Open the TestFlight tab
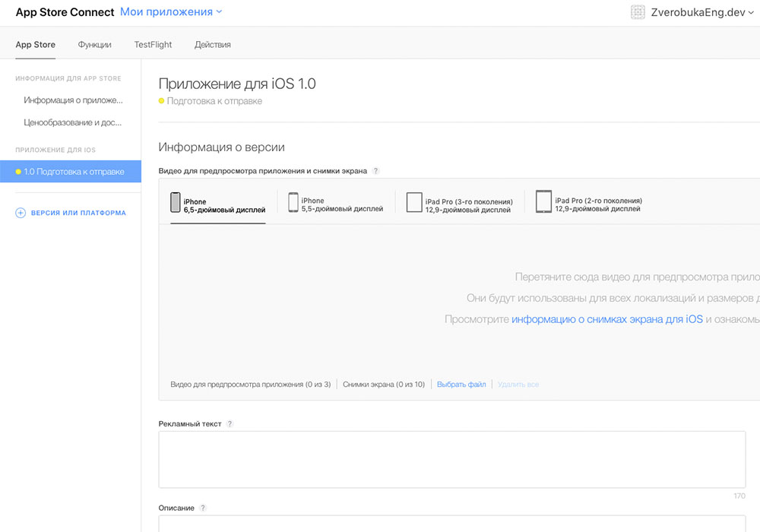 pos(153,45)
